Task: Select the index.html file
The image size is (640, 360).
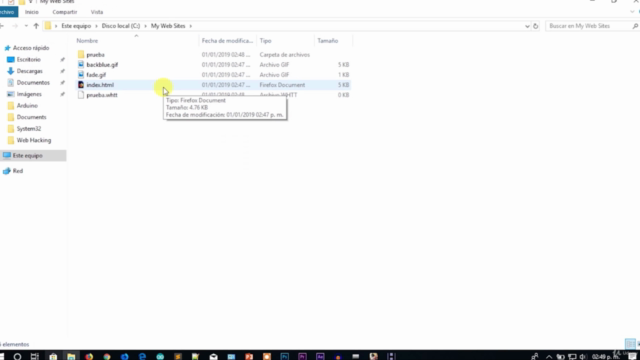Action: [100, 85]
